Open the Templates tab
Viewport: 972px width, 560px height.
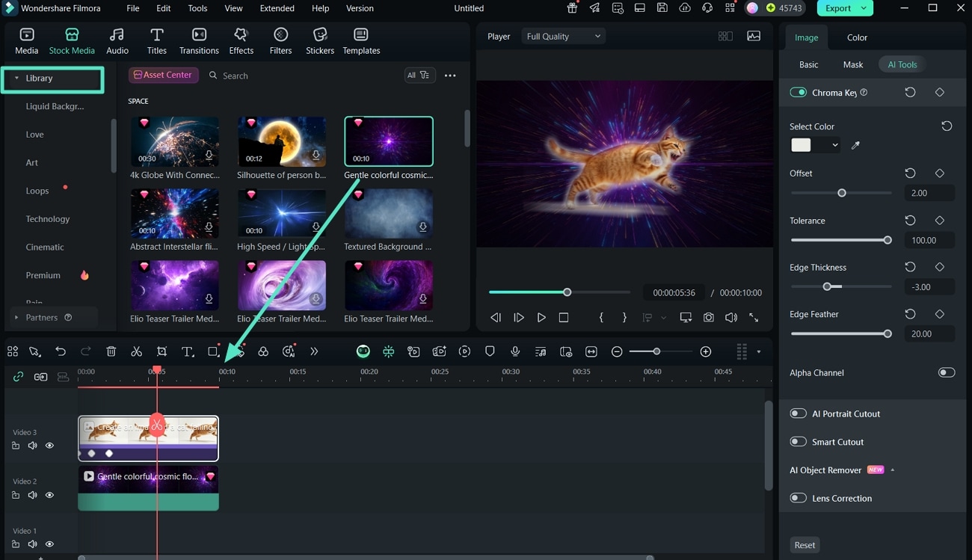(x=361, y=41)
